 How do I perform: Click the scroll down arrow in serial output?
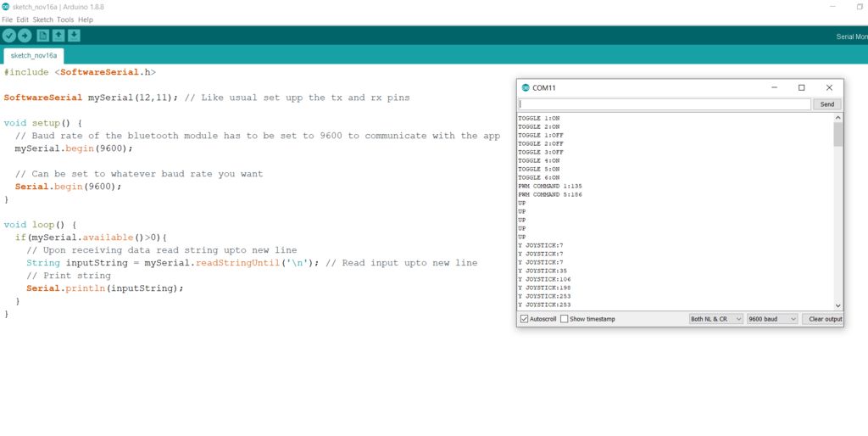point(838,305)
